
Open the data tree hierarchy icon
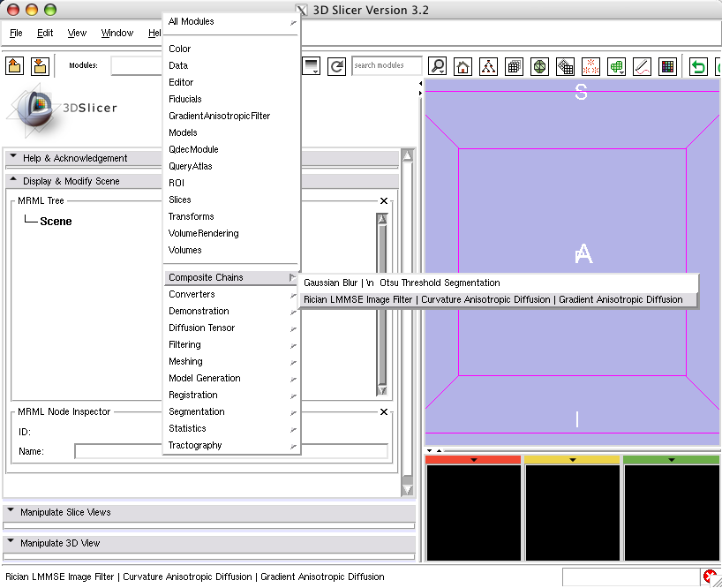pyautogui.click(x=488, y=66)
